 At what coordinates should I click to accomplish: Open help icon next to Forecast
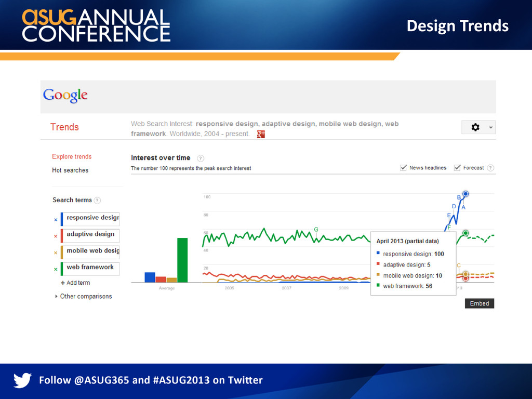(x=490, y=168)
